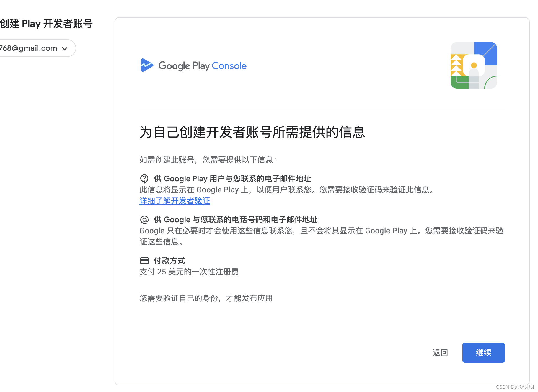Click heading 为自己创建开发者账号所需提供的信息
Viewport: 538px width, 392px height.
click(x=252, y=132)
